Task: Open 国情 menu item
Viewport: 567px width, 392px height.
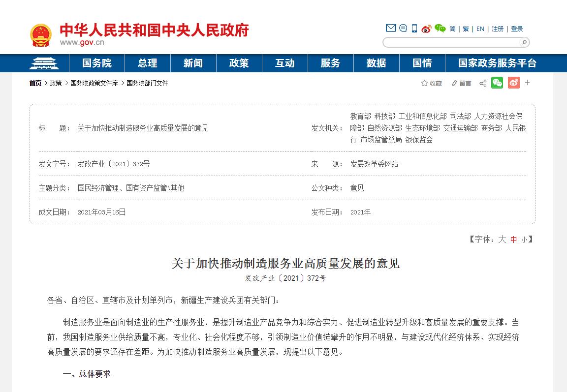Action: [422, 63]
